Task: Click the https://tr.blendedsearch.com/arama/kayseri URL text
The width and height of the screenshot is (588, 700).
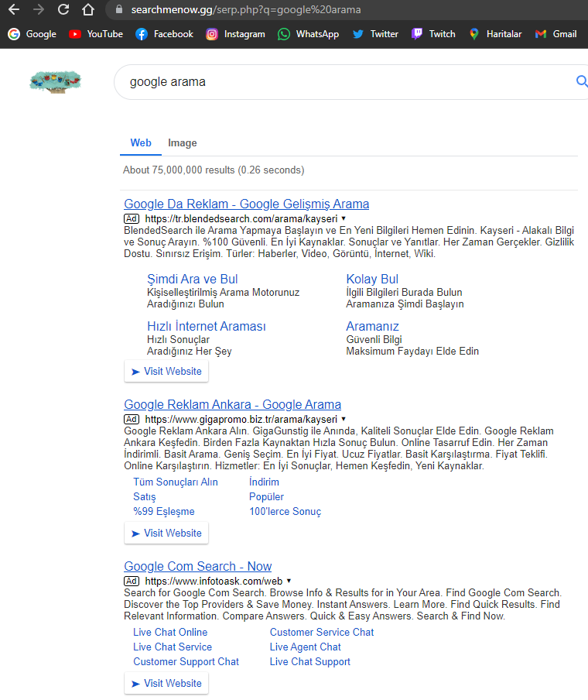Action: 241,218
